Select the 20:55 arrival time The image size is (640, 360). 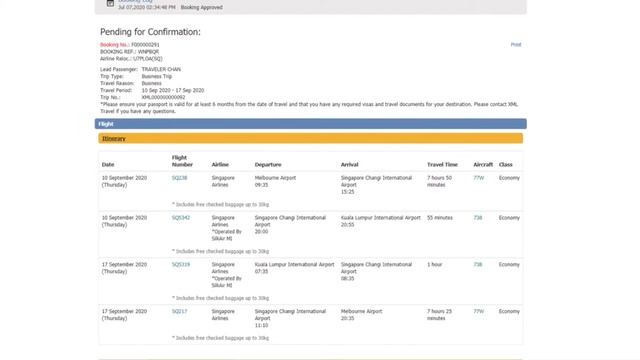coord(347,225)
